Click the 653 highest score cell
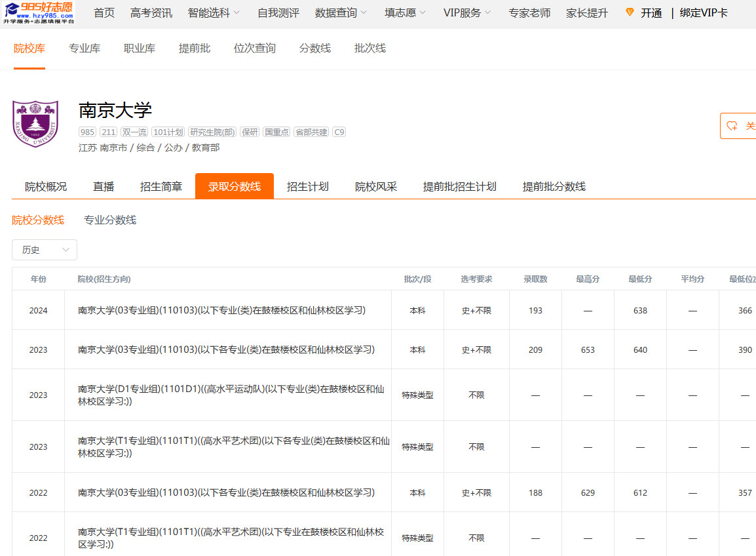 click(588, 350)
